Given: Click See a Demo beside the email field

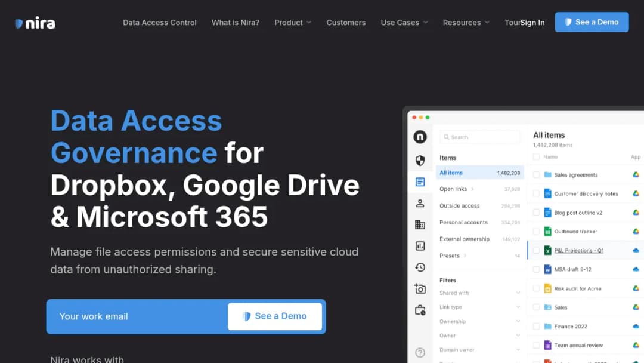Looking at the screenshot, I should 275,316.
